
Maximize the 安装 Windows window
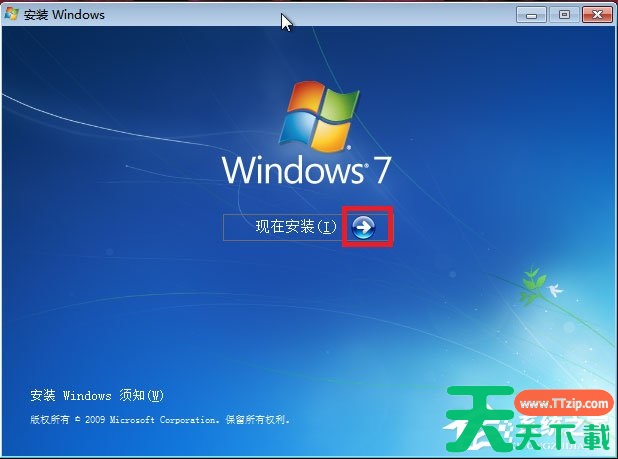point(564,15)
